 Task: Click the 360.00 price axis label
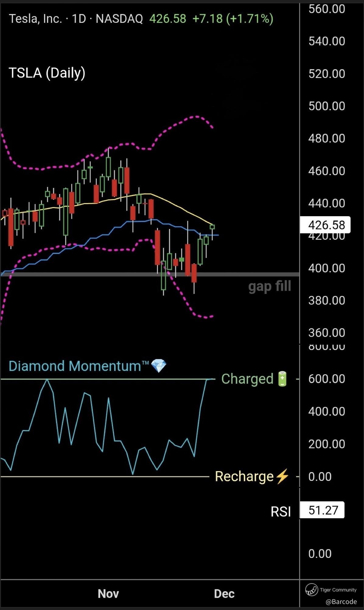coord(327,333)
